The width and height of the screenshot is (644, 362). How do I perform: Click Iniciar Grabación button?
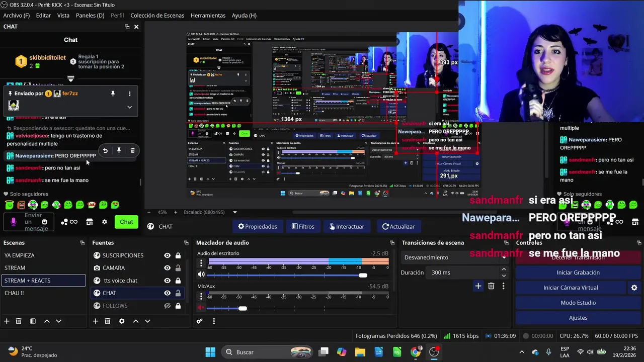[x=578, y=273]
